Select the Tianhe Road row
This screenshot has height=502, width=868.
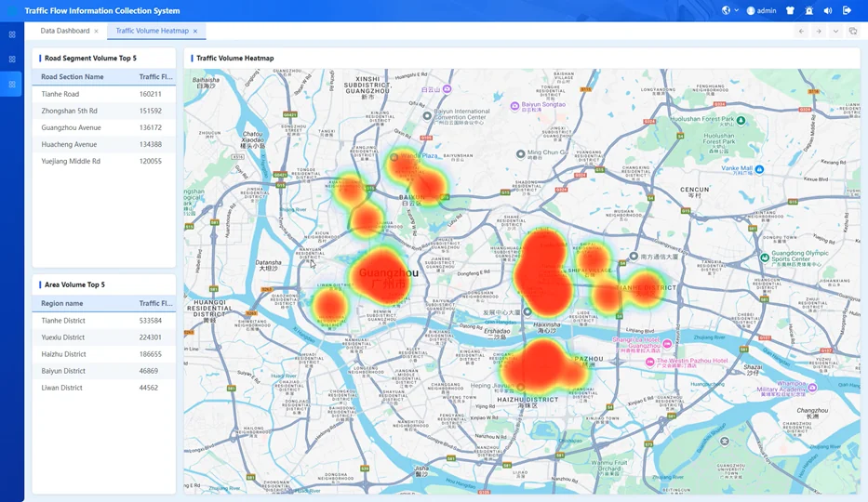(104, 94)
